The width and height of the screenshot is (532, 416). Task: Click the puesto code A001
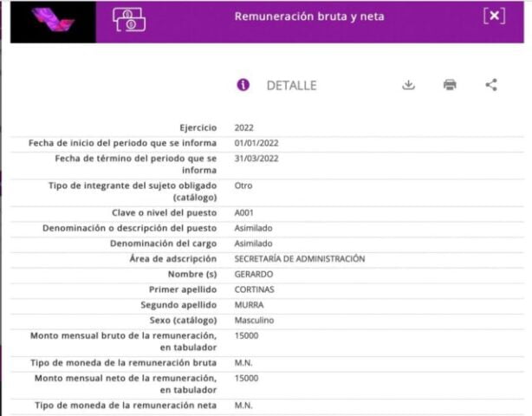coord(244,212)
